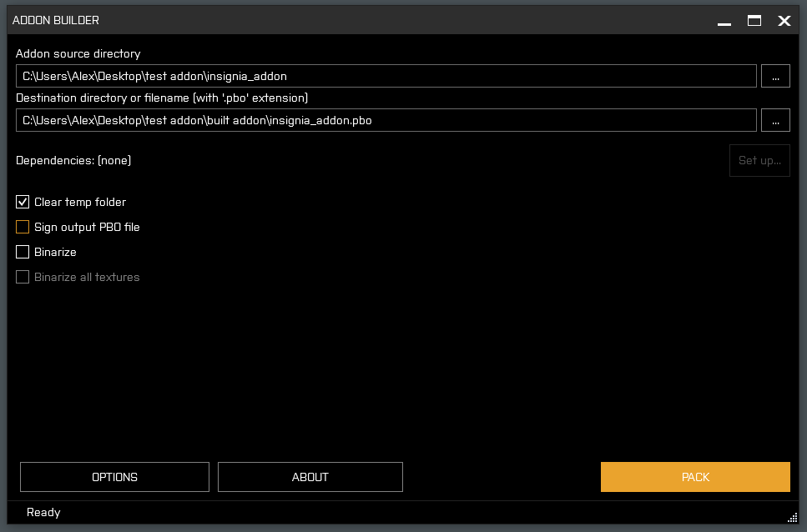Click the Ready status bar text

click(x=43, y=512)
